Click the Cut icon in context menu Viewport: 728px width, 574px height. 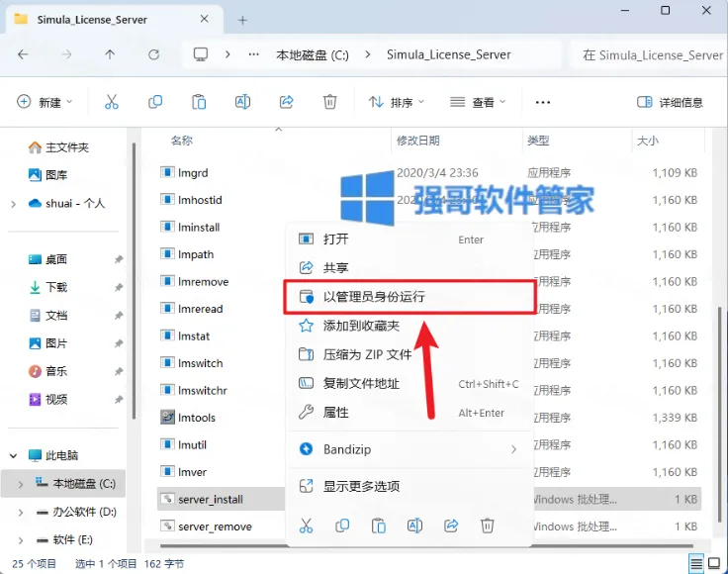point(306,526)
